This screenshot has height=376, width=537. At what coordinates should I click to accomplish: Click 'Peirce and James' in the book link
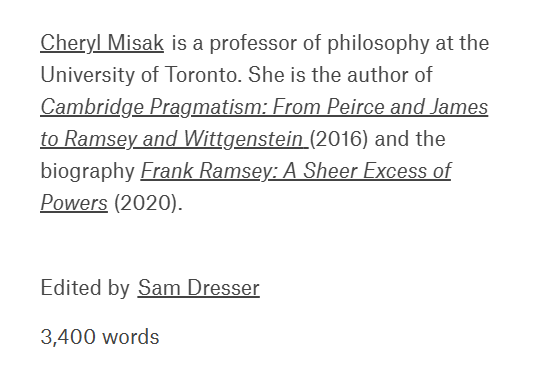coord(407,107)
